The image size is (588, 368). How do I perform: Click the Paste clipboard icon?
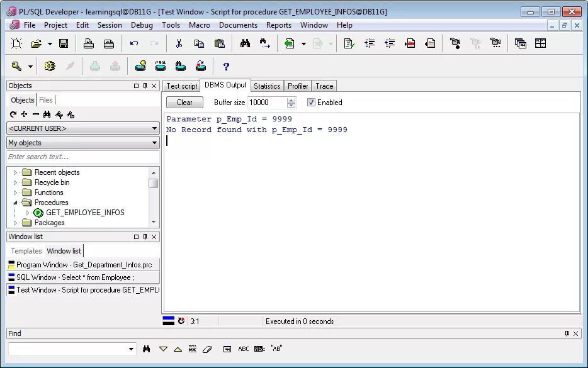click(219, 43)
